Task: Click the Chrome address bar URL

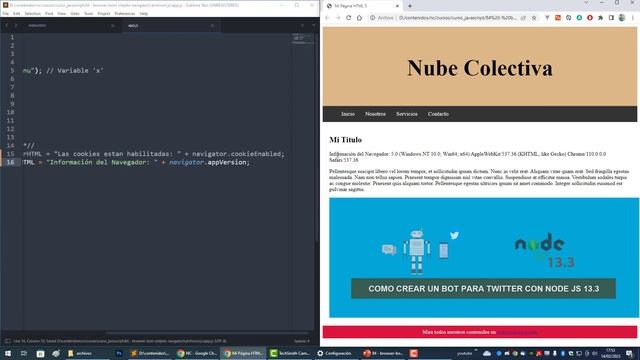Action: point(457,18)
